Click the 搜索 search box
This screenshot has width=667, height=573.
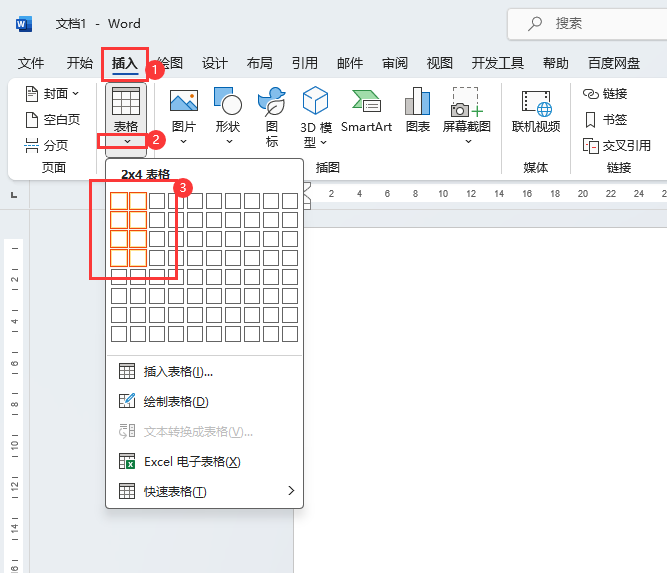587,24
